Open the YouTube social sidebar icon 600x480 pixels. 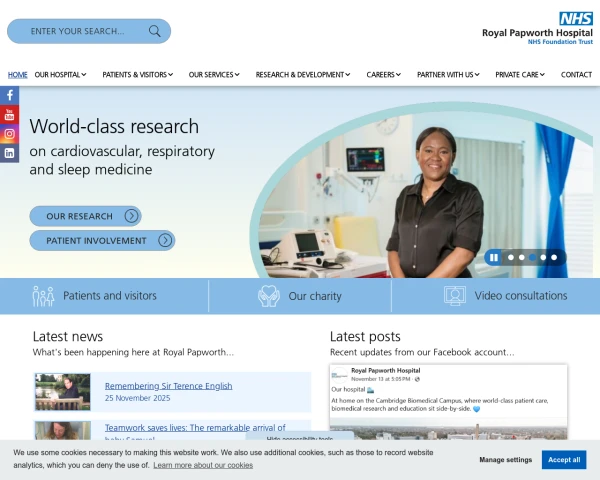point(10,114)
